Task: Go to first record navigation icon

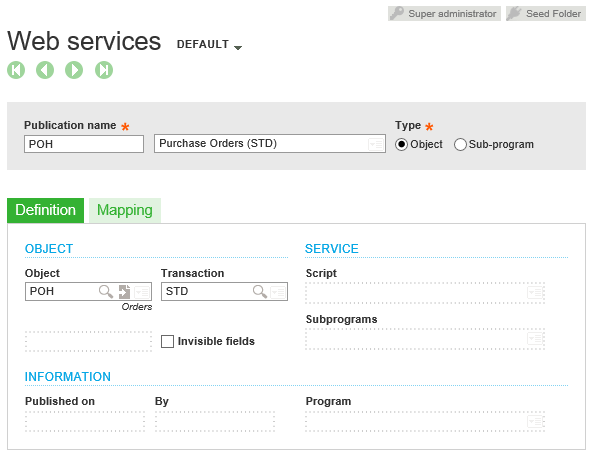Action: coord(16,70)
